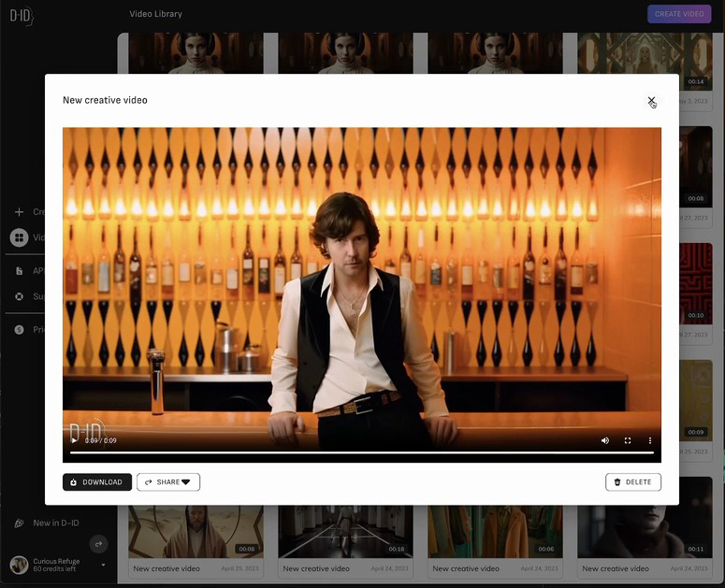Open the video player's three-dot options menu
This screenshot has width=725, height=588.
coord(649,440)
